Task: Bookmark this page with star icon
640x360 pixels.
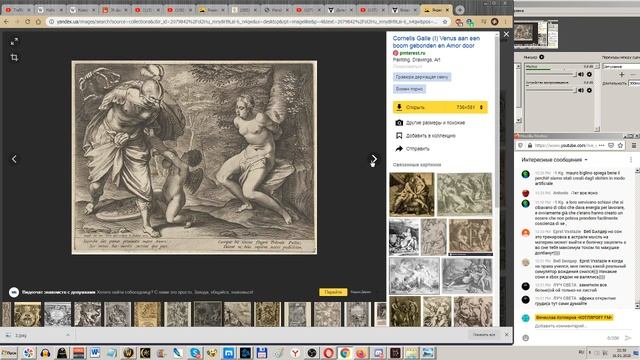Action: (x=445, y=22)
